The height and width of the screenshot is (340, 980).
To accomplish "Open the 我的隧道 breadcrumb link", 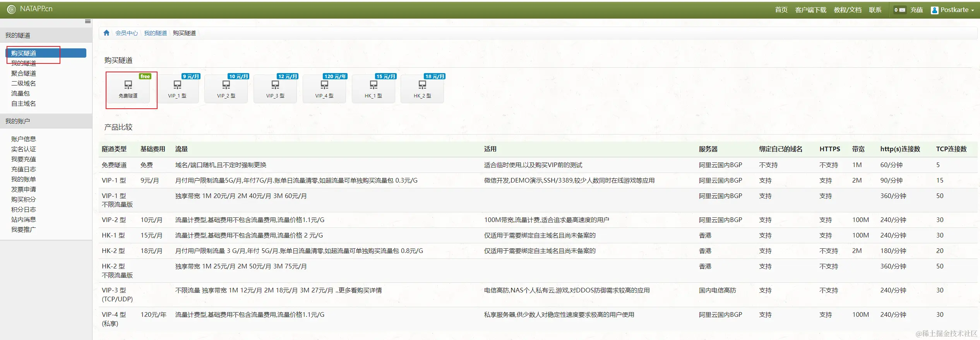I will 155,33.
